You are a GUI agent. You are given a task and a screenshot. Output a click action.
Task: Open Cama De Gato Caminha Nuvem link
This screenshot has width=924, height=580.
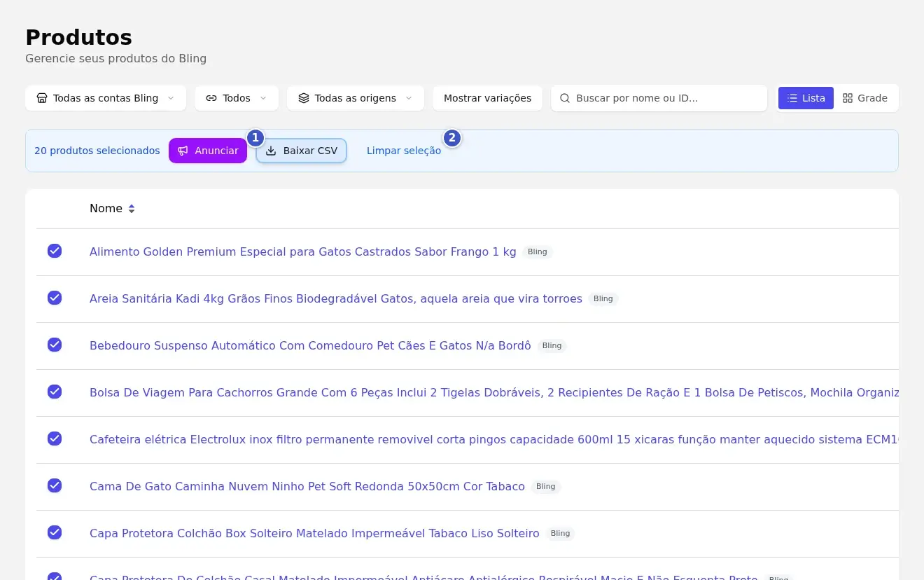307,486
